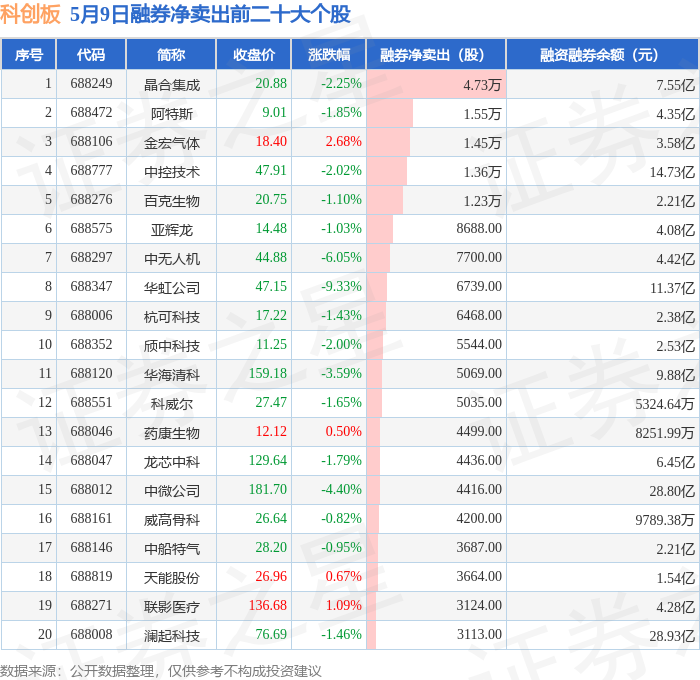Click the 5544.00 net sell value
Image resolution: width=700 pixels, height=680 pixels.
(479, 345)
